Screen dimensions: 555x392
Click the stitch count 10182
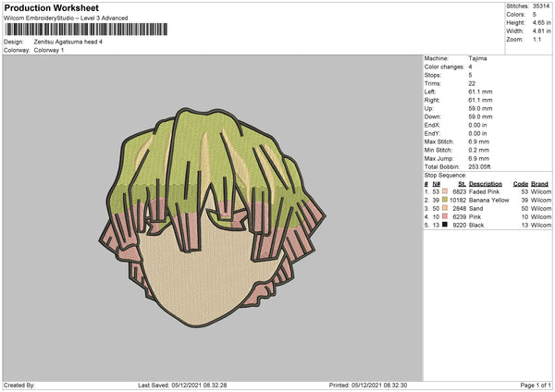click(x=458, y=201)
